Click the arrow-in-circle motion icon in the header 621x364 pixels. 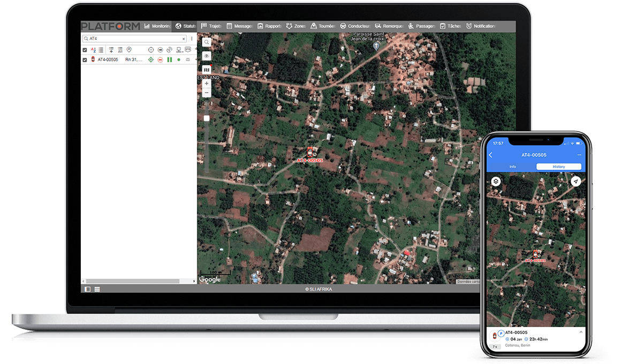pyautogui.click(x=161, y=50)
